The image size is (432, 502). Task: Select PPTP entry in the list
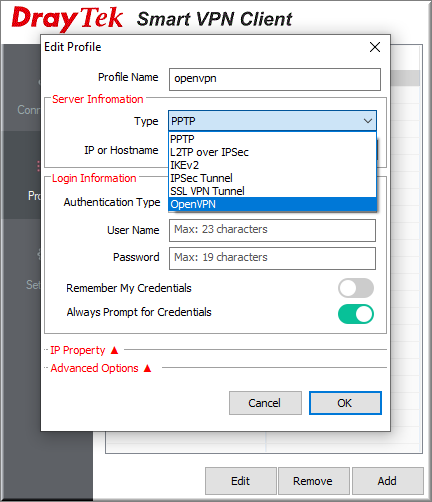[x=273, y=139]
